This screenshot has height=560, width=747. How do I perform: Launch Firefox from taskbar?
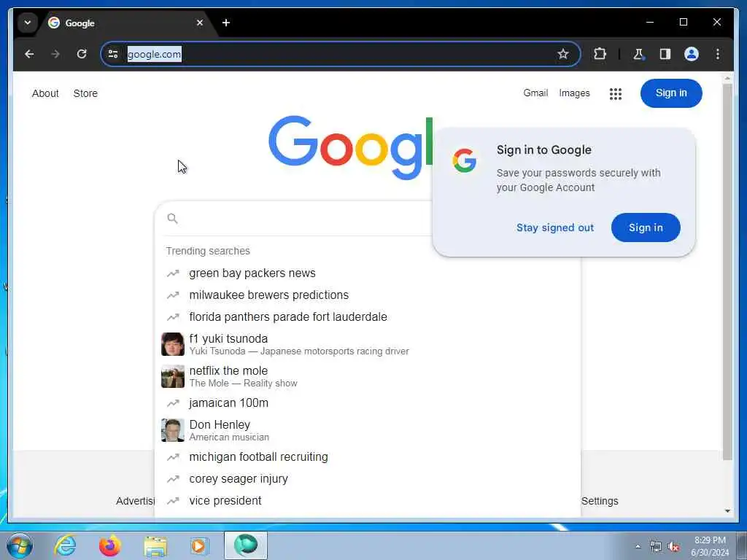(x=110, y=545)
